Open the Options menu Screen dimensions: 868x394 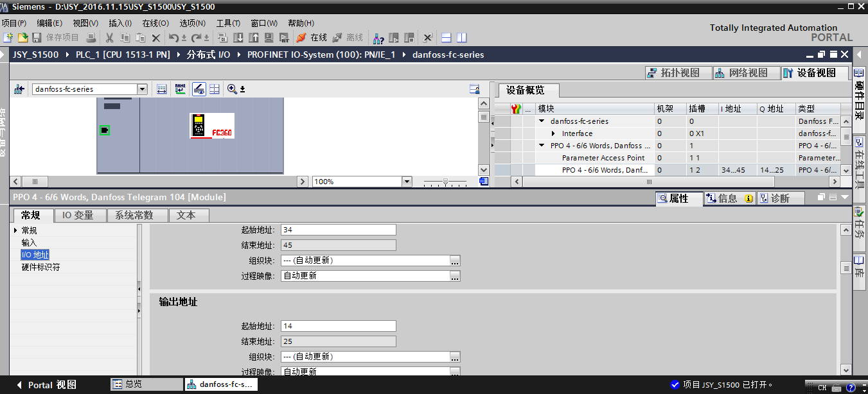pyautogui.click(x=193, y=22)
